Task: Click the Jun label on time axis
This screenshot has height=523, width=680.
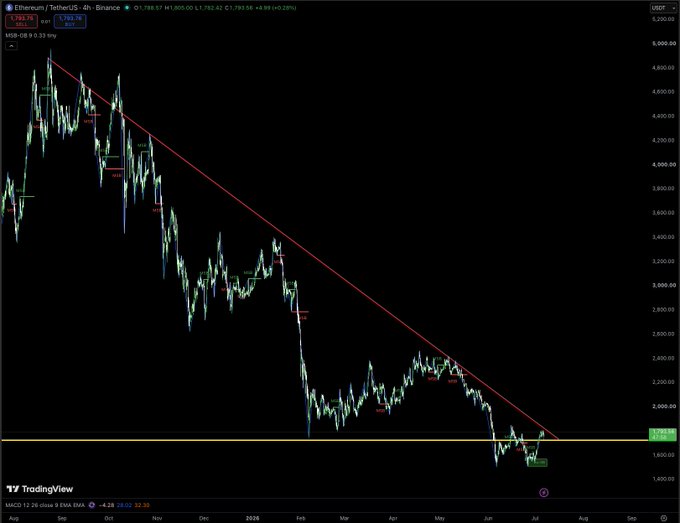Action: [x=488, y=518]
